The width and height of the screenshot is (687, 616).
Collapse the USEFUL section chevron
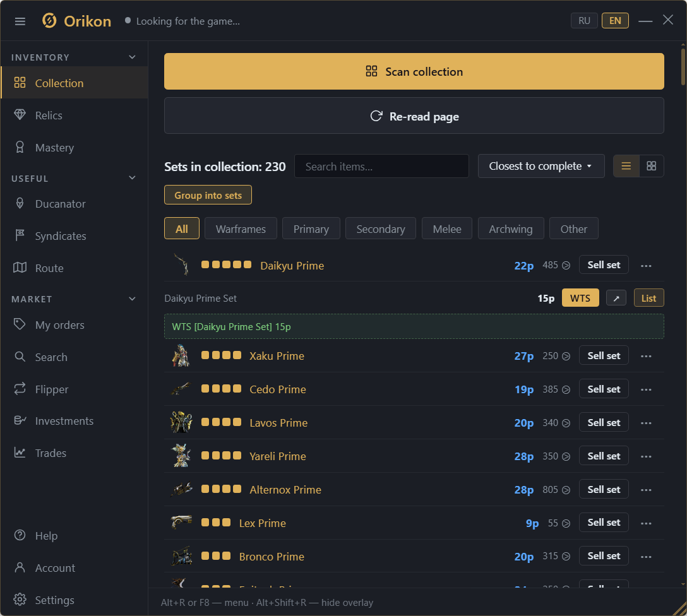pos(132,178)
